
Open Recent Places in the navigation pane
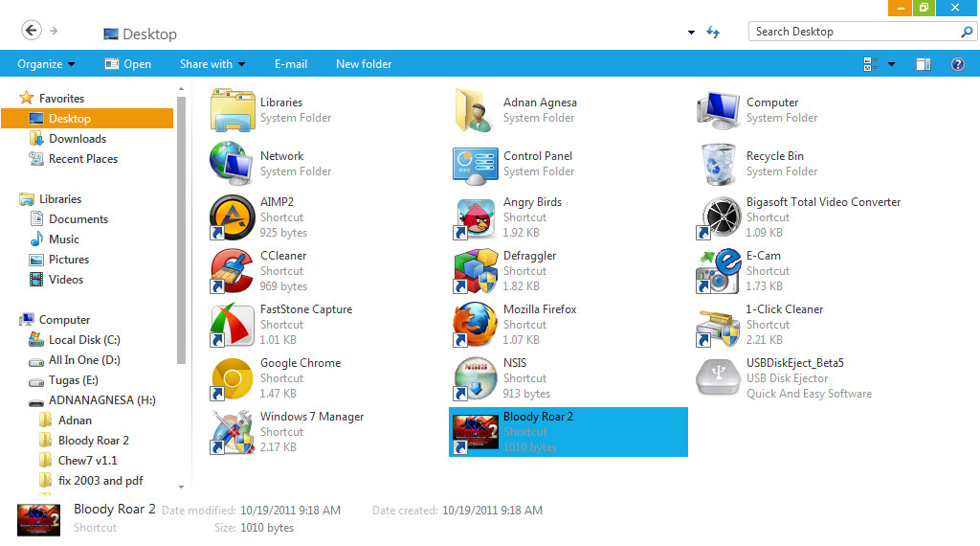tap(73, 159)
